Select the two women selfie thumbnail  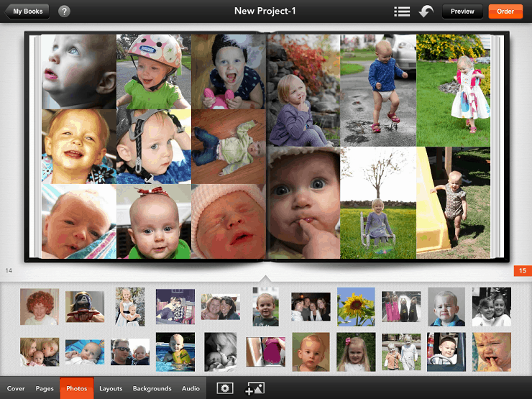tap(221, 307)
